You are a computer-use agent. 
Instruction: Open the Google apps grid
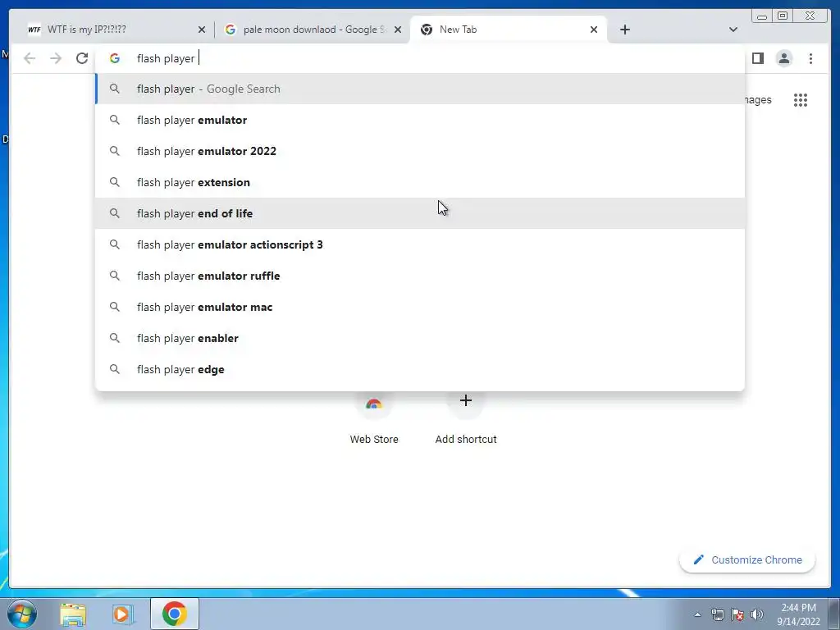pos(801,100)
